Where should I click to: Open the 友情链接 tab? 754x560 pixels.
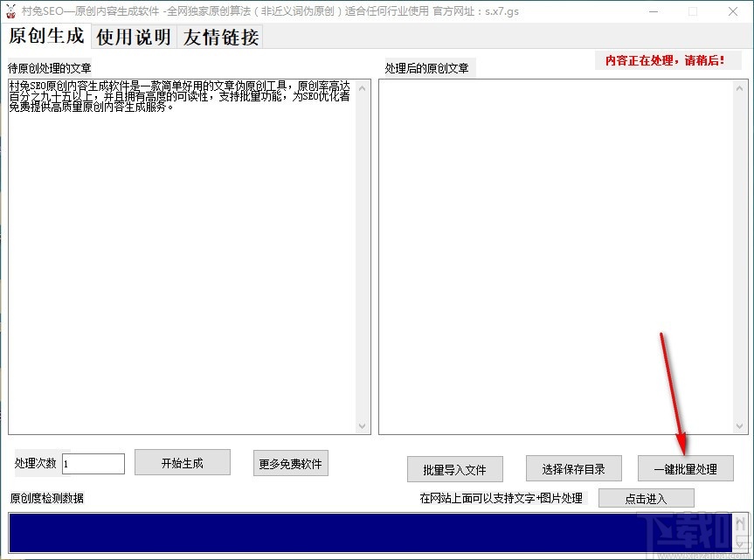point(220,38)
